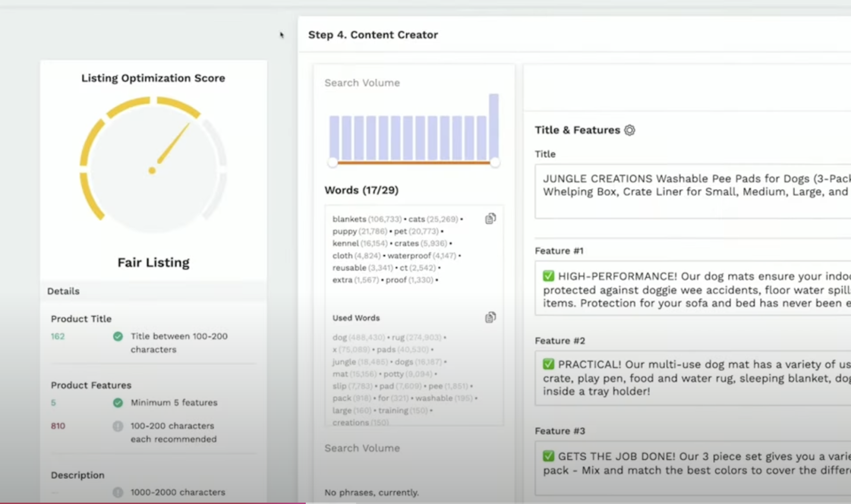Copy the Words keyword list
Screen dimensions: 851x504
[x=490, y=218]
